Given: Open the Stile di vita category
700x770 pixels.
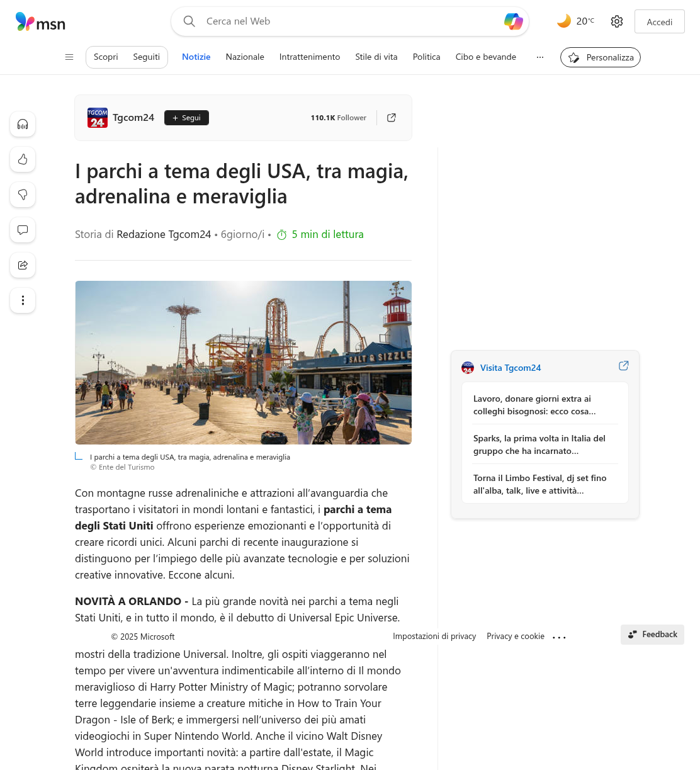Looking at the screenshot, I should point(376,57).
